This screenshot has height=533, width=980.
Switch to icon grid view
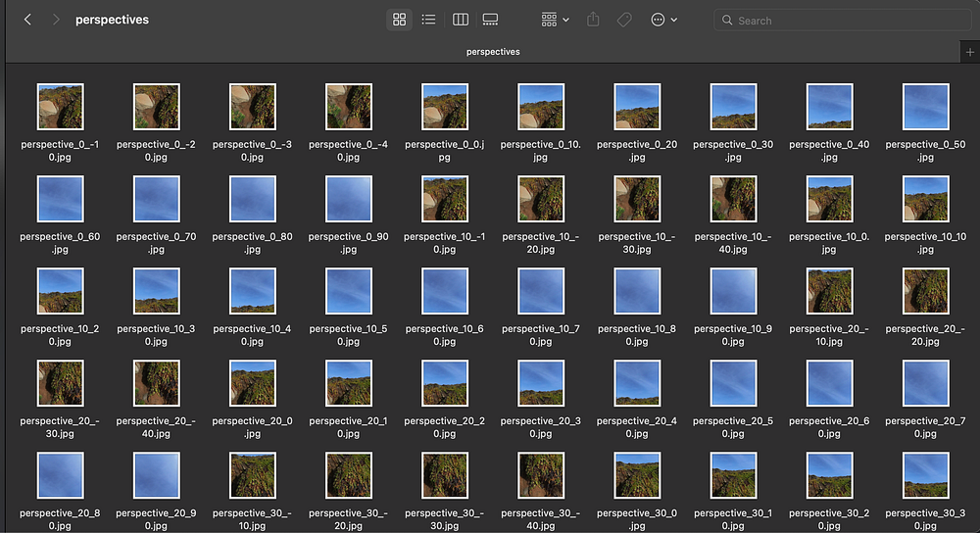point(399,20)
